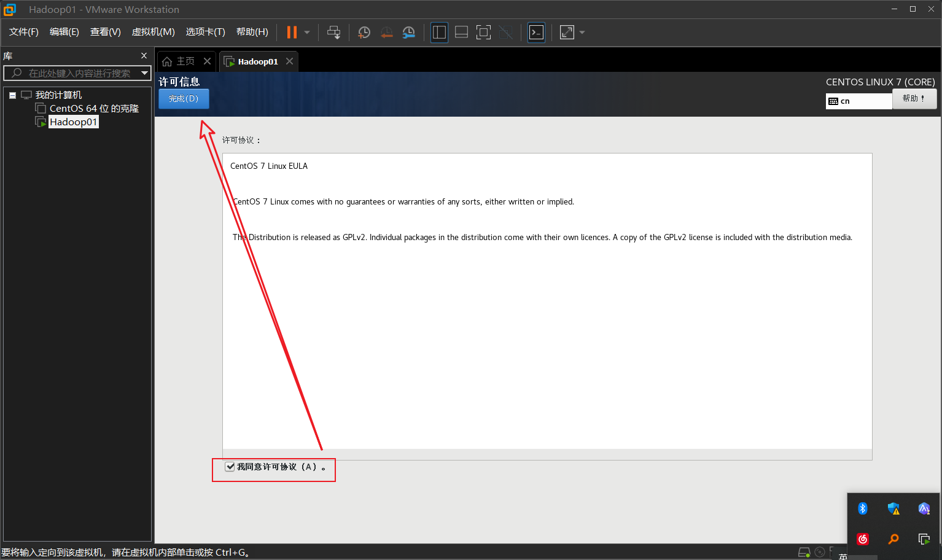The height and width of the screenshot is (560, 942).
Task: Open the blue hexagon mountain tray icon
Action: pyautogui.click(x=924, y=508)
